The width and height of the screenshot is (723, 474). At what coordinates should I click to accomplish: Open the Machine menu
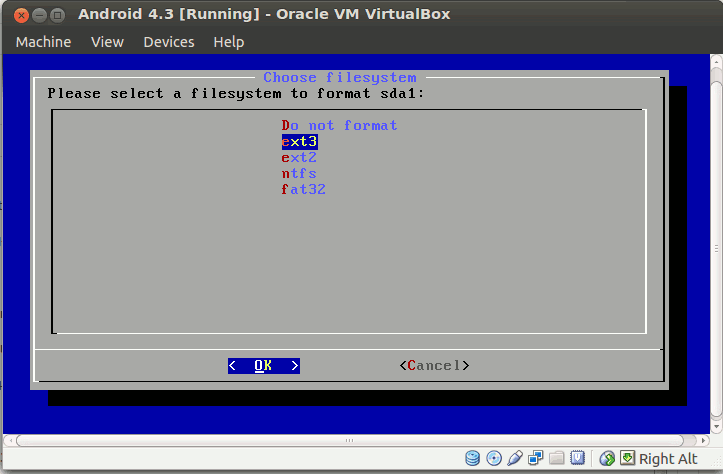[43, 42]
